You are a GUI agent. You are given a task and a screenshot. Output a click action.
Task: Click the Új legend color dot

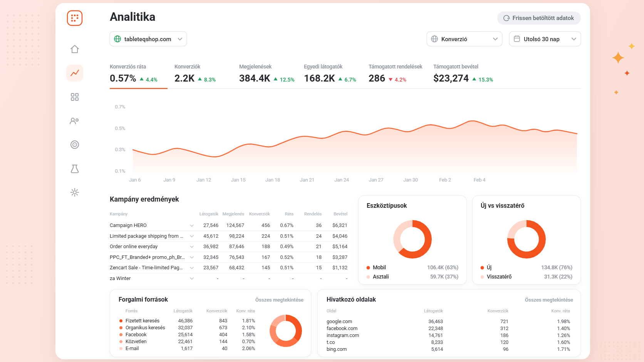pyautogui.click(x=482, y=268)
